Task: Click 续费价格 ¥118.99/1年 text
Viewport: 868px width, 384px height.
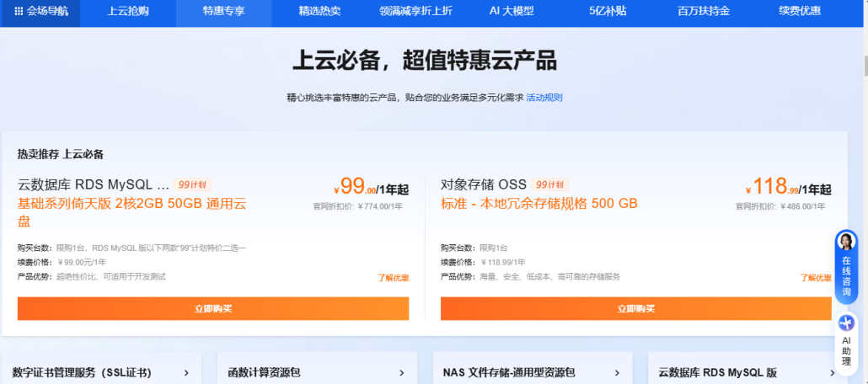Action: click(x=483, y=262)
